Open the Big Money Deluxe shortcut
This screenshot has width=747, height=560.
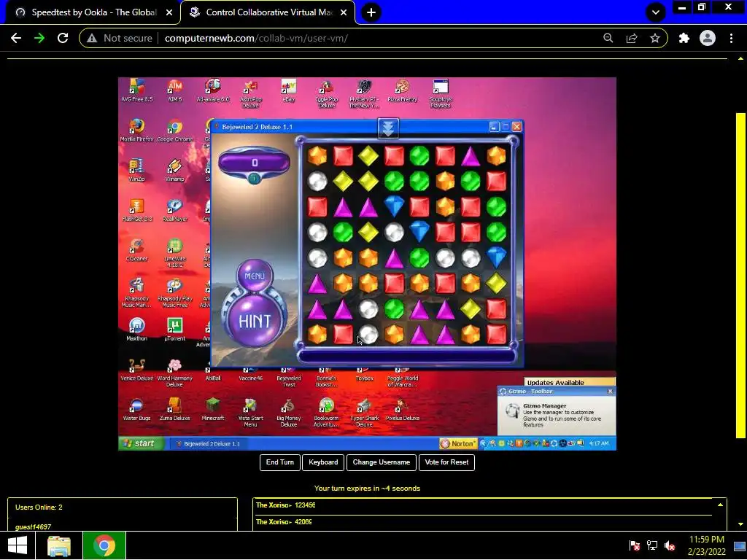pos(289,413)
